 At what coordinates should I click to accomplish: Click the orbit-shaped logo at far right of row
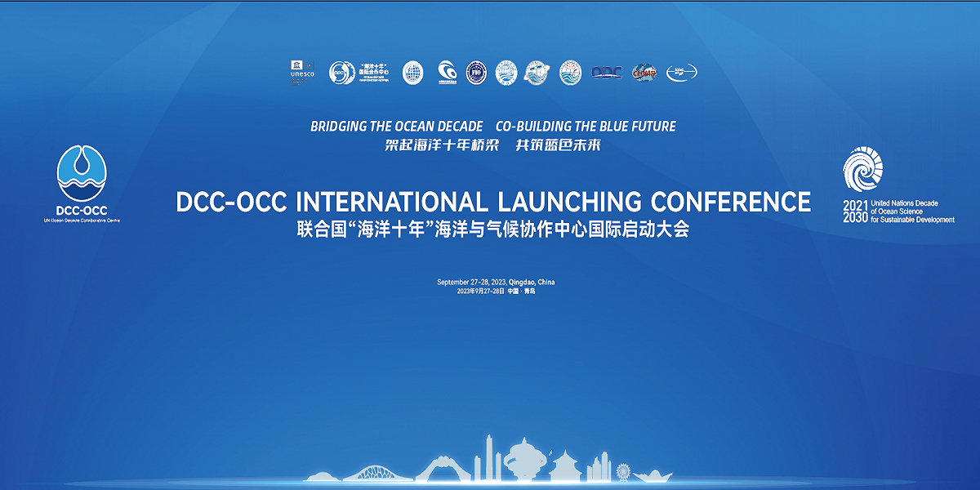click(x=682, y=73)
